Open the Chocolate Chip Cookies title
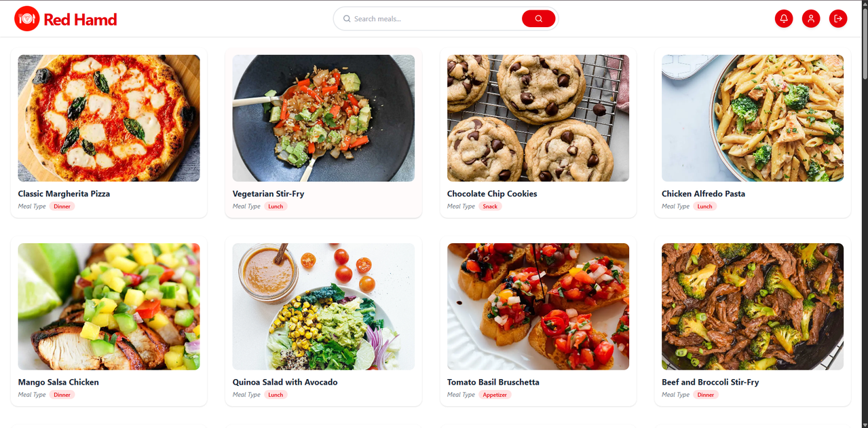 click(492, 194)
